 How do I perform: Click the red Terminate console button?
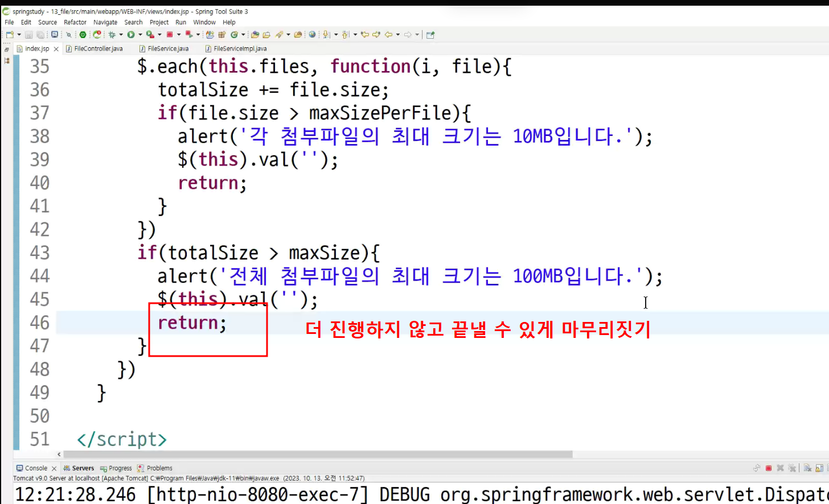coord(769,468)
